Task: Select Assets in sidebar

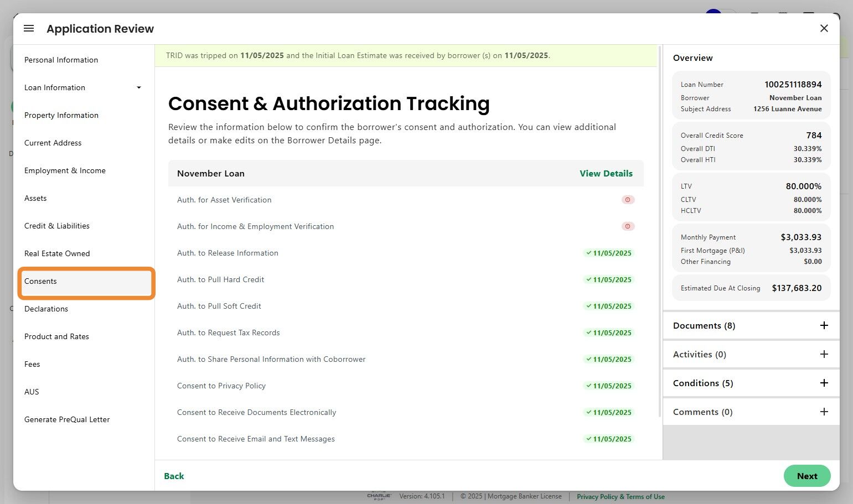Action: [x=35, y=198]
